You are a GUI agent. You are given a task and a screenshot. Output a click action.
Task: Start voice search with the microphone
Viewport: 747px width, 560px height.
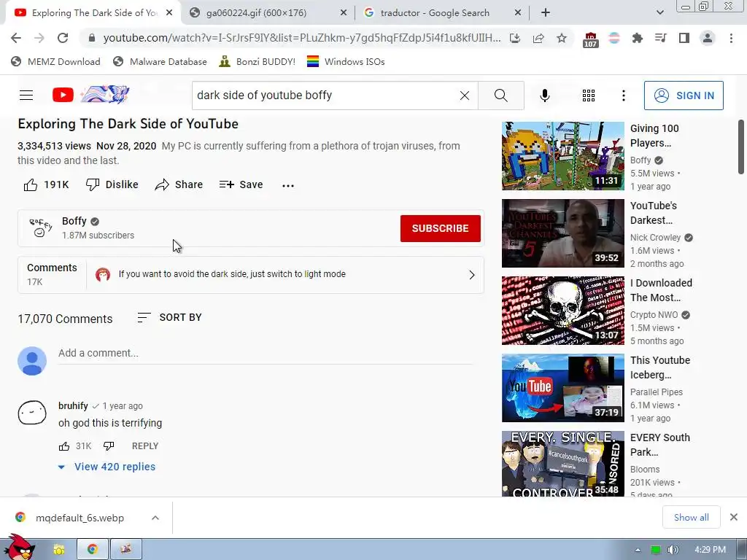click(x=544, y=96)
